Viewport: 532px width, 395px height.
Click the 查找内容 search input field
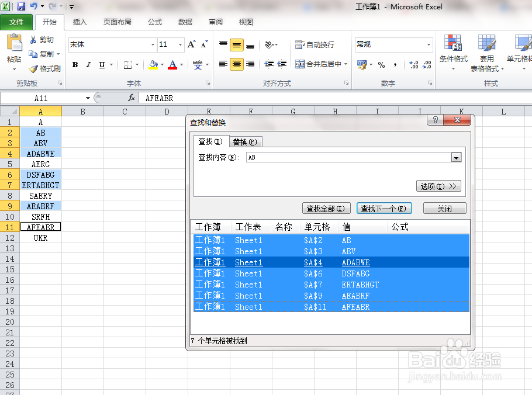(349, 157)
